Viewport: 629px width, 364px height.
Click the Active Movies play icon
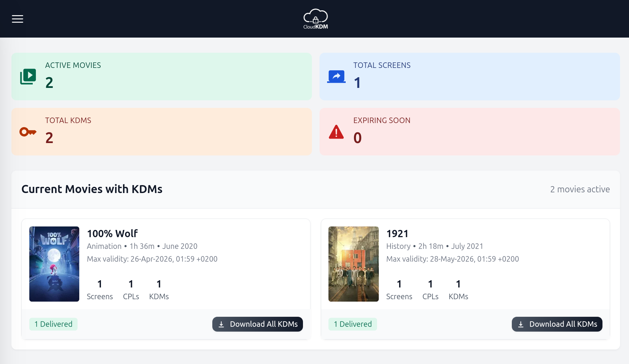coord(28,77)
